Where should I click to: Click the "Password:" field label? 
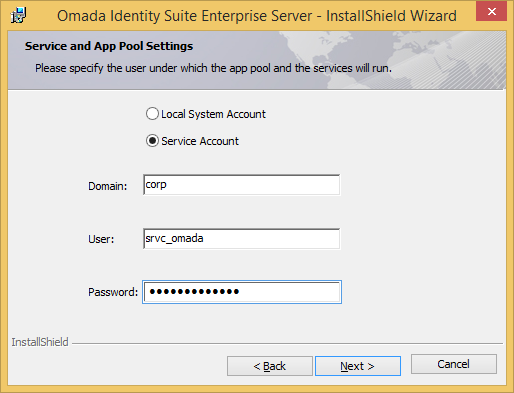pyautogui.click(x=113, y=292)
